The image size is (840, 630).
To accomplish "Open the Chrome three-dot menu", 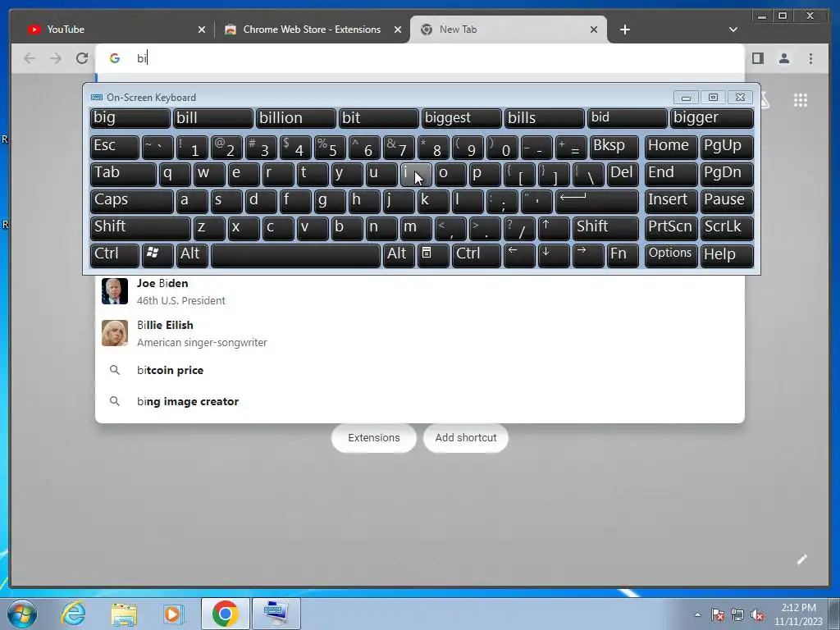I will pyautogui.click(x=810, y=58).
